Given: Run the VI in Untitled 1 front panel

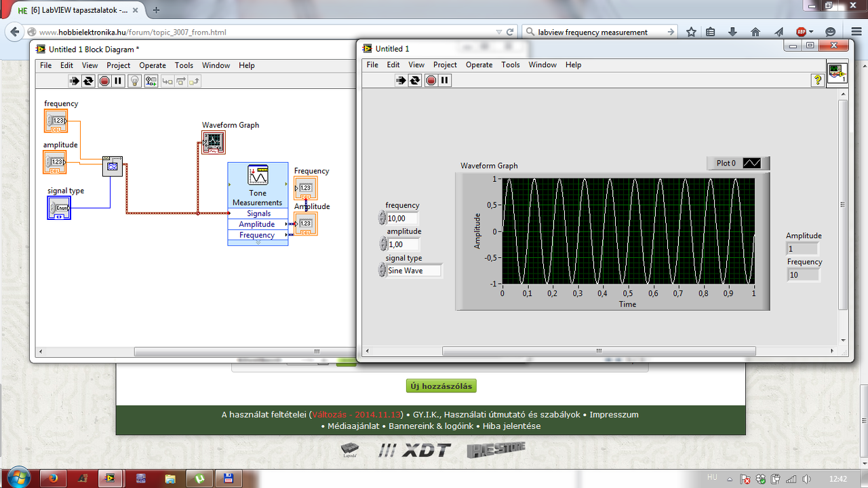Looking at the screenshot, I should click(x=401, y=80).
